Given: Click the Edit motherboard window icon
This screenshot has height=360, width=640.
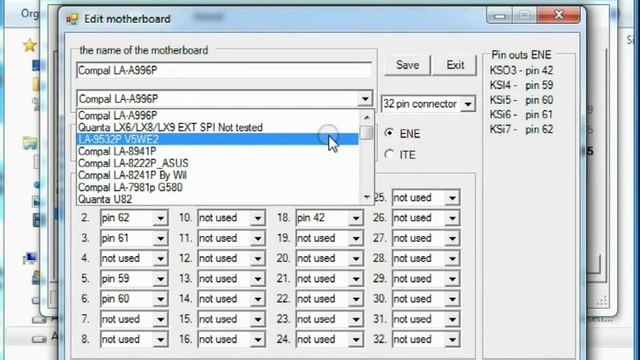Looking at the screenshot, I should 72,19.
